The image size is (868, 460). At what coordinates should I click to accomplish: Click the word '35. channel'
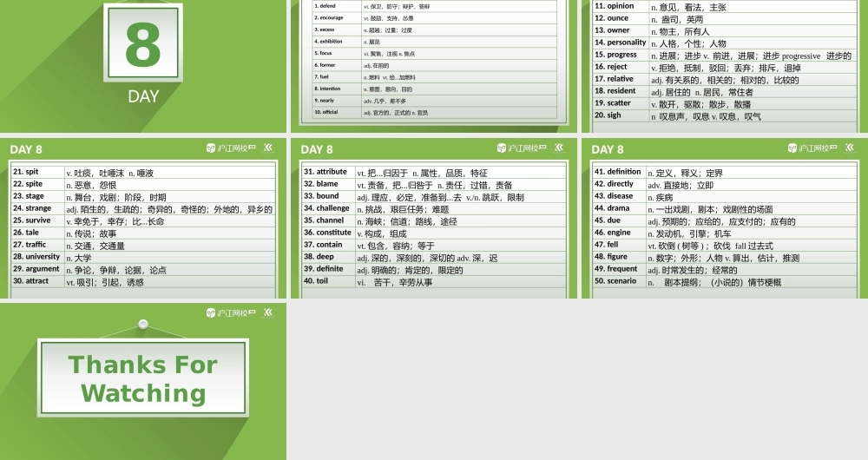(x=324, y=220)
